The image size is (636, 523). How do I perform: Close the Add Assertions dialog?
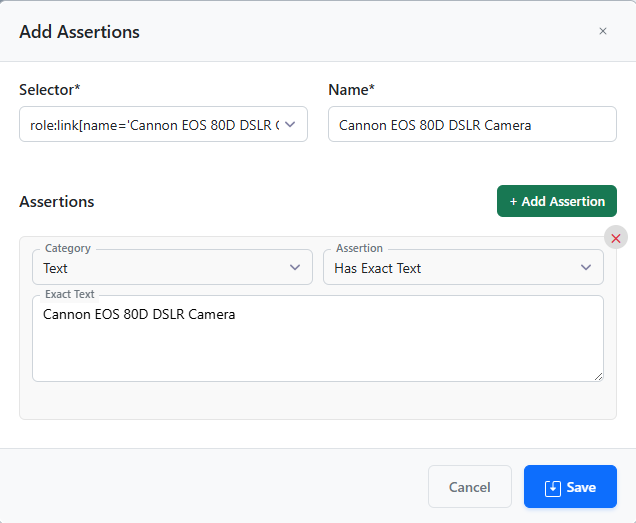[602, 31]
